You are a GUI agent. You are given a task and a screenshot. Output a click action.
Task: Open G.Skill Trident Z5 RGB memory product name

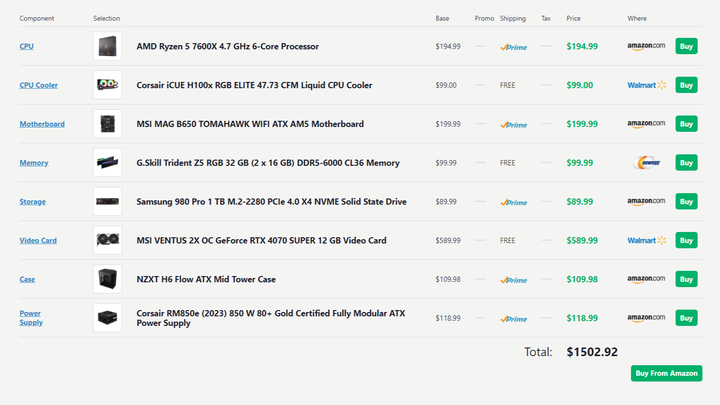tap(268, 163)
